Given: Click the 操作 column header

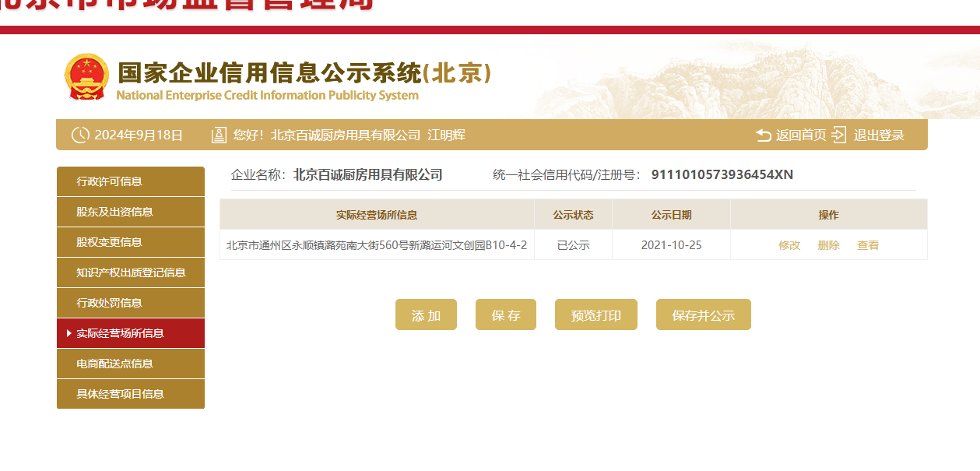Looking at the screenshot, I should click(829, 215).
